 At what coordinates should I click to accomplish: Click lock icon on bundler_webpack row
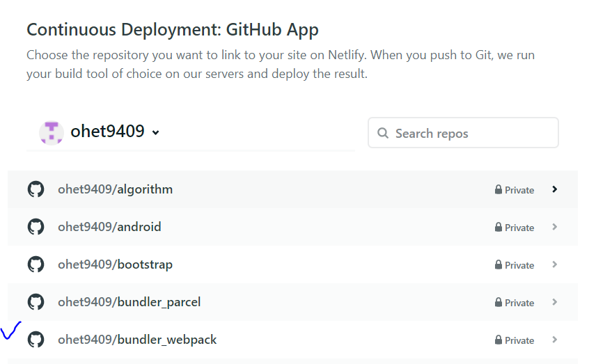499,340
